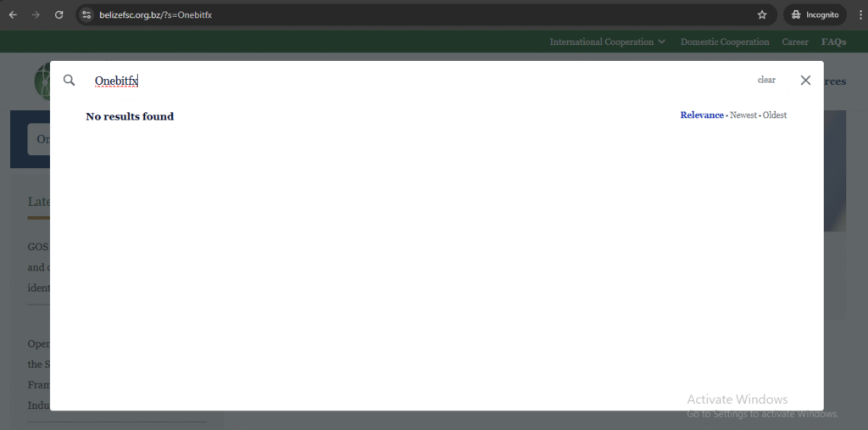
Task: Open the Incognito profile indicator
Action: click(x=815, y=15)
